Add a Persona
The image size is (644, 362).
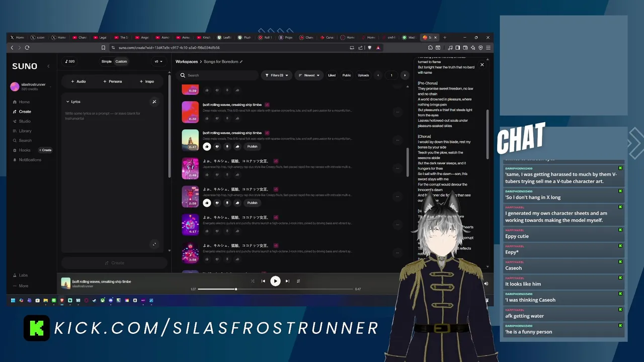pyautogui.click(x=113, y=81)
